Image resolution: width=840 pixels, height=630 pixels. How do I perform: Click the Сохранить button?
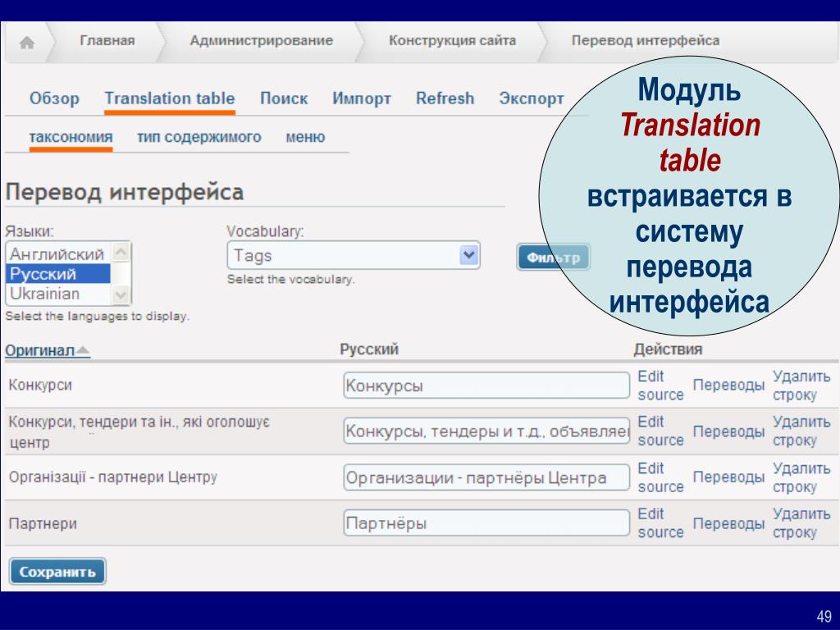[57, 572]
